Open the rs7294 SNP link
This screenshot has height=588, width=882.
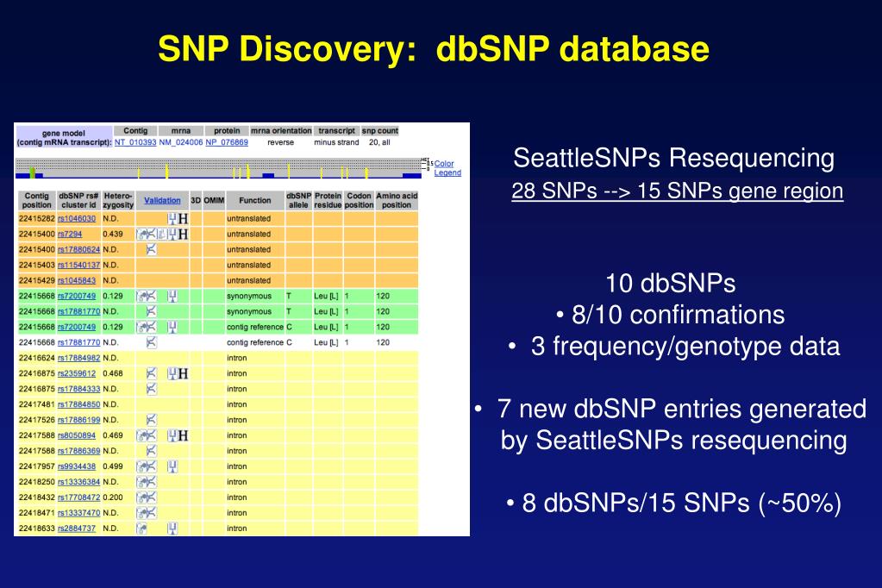click(x=70, y=234)
